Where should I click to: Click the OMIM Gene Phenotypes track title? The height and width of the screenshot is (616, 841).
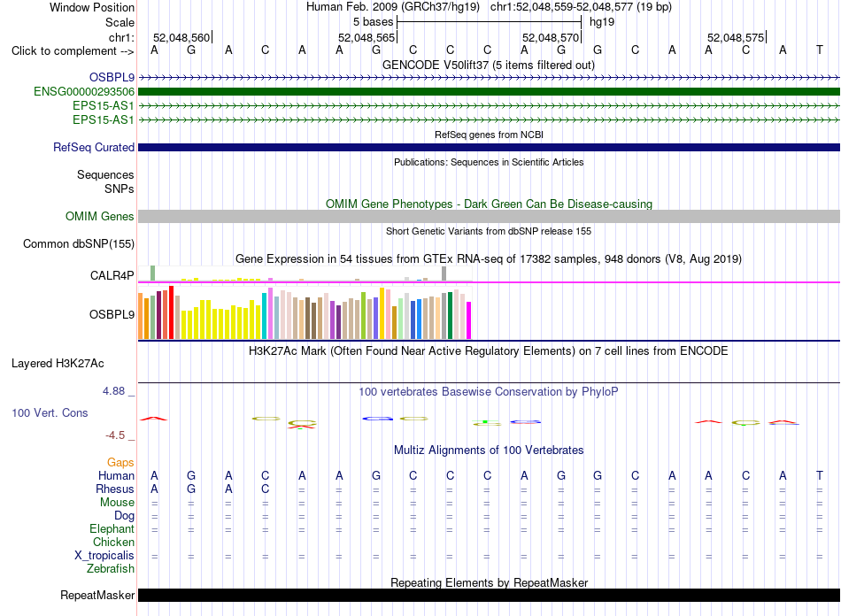(x=489, y=204)
